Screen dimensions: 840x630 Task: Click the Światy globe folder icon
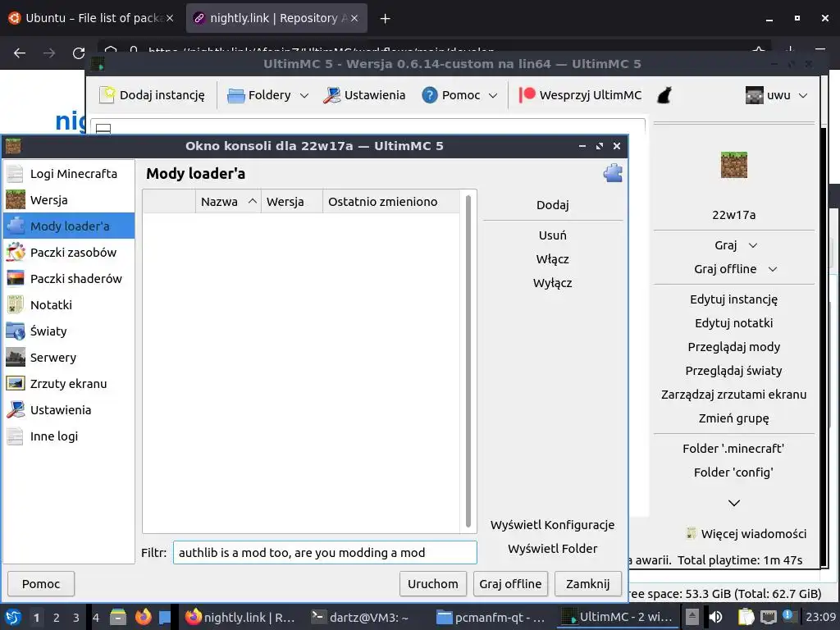coord(15,331)
